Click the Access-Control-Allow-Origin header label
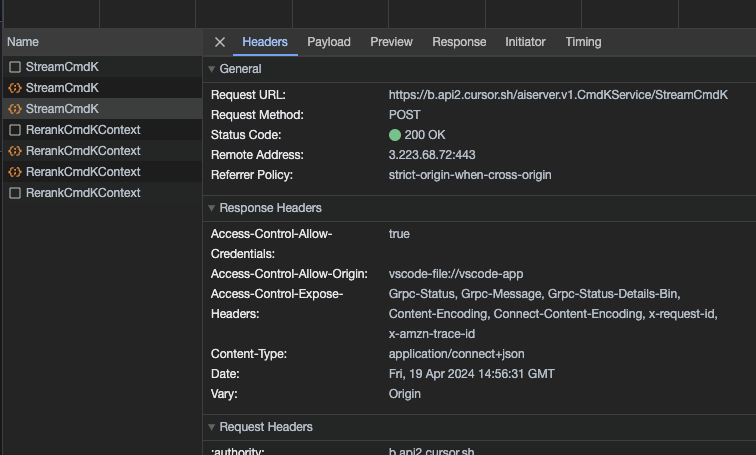The width and height of the screenshot is (756, 455). point(289,274)
